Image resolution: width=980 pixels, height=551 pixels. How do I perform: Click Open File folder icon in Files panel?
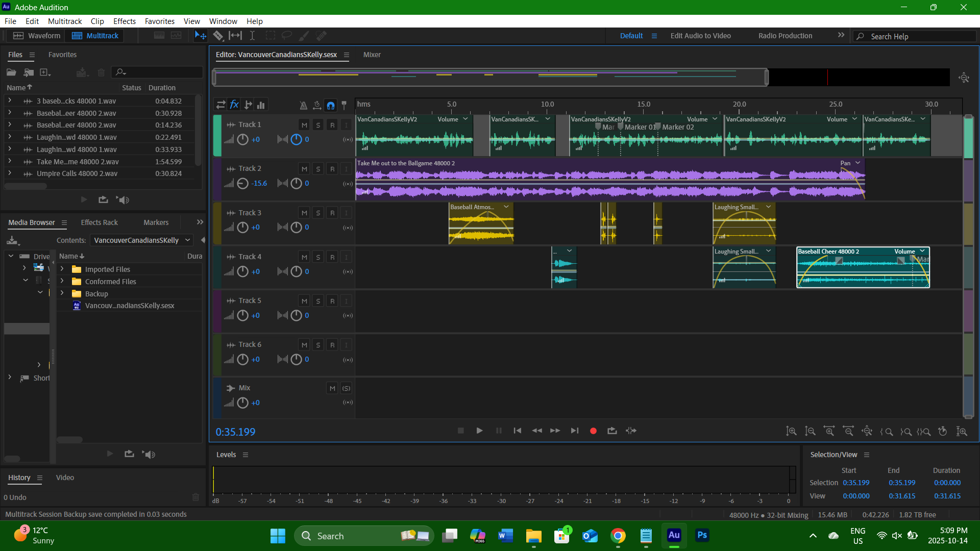[x=11, y=72]
